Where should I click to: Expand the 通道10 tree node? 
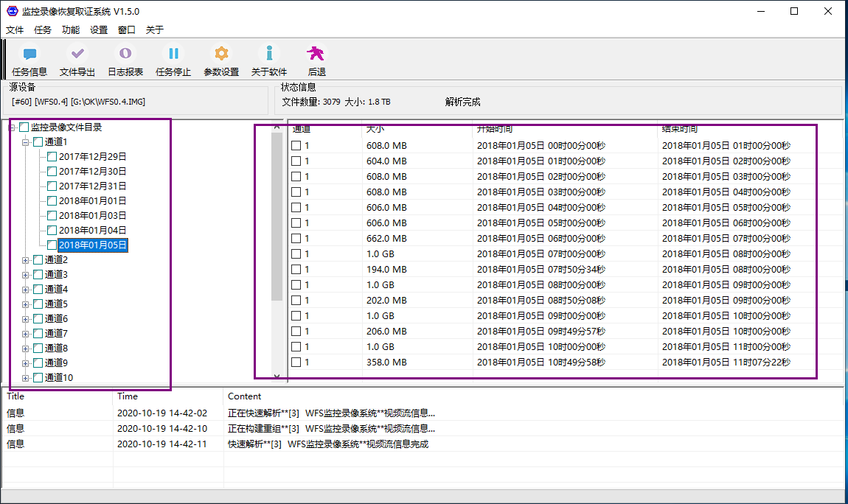click(x=26, y=377)
